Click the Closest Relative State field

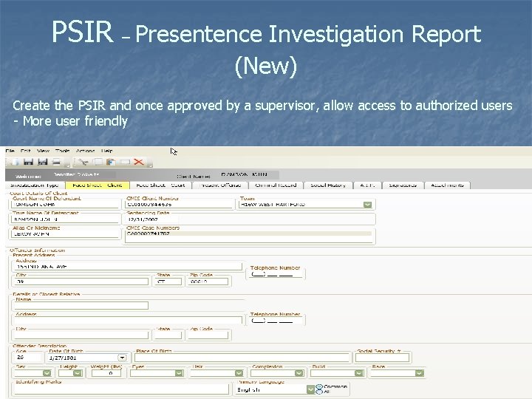[168, 335]
